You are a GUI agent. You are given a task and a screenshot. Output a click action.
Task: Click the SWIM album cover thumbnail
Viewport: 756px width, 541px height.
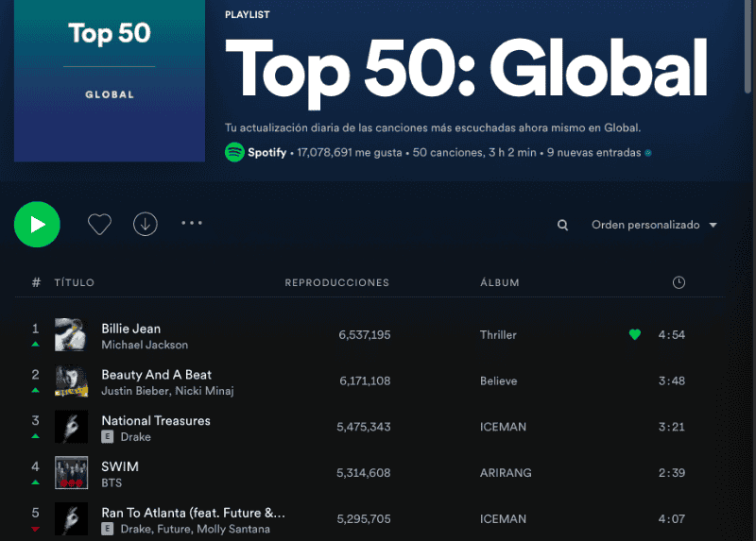[72, 473]
